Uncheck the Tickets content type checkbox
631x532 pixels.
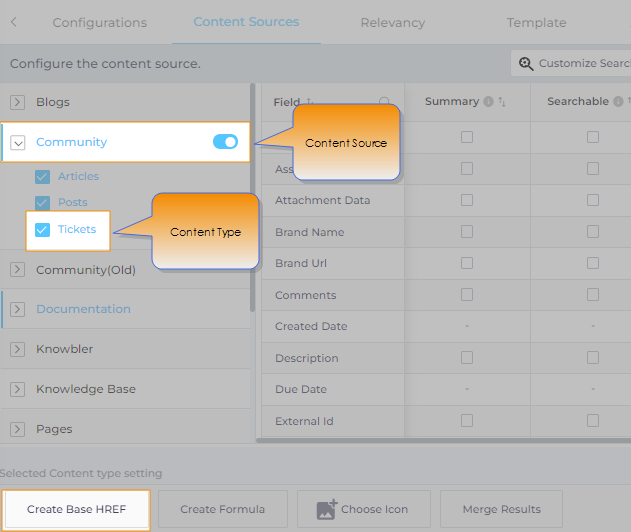pyautogui.click(x=42, y=230)
